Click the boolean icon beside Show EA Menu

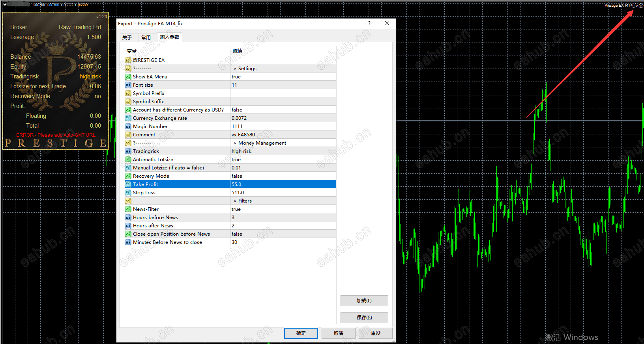click(128, 77)
